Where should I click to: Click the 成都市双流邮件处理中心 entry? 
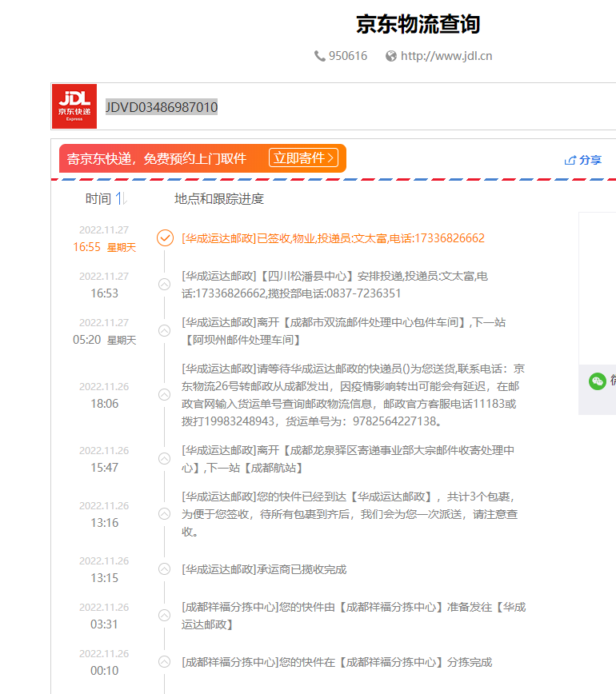pyautogui.click(x=344, y=331)
